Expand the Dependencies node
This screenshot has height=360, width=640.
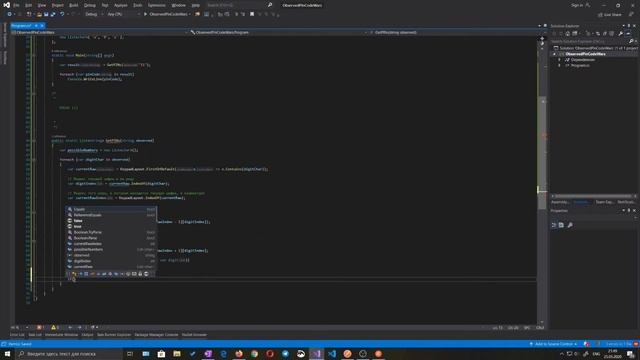(560, 60)
